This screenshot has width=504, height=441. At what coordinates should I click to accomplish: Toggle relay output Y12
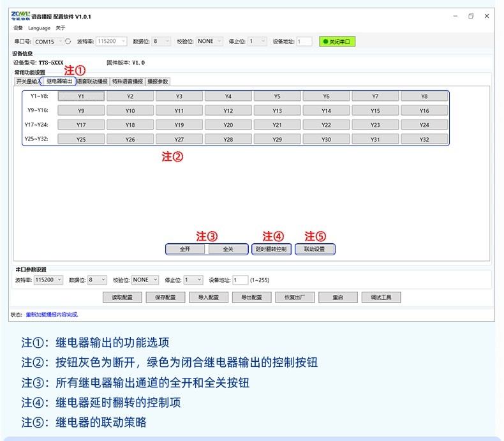coord(228,110)
